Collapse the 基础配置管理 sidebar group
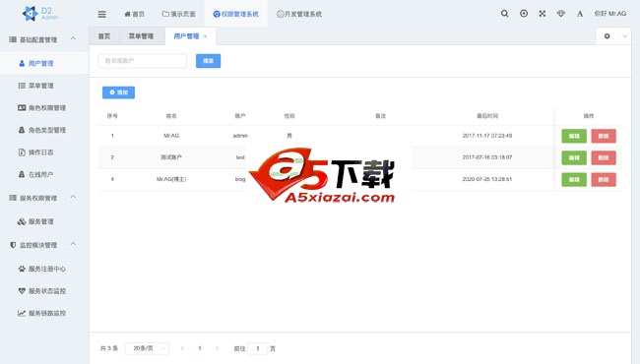640x364 pixels. click(44, 39)
